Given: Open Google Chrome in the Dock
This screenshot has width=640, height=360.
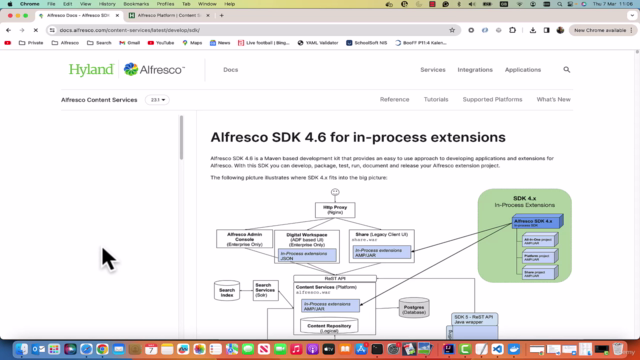Looking at the screenshot, I should [102, 349].
